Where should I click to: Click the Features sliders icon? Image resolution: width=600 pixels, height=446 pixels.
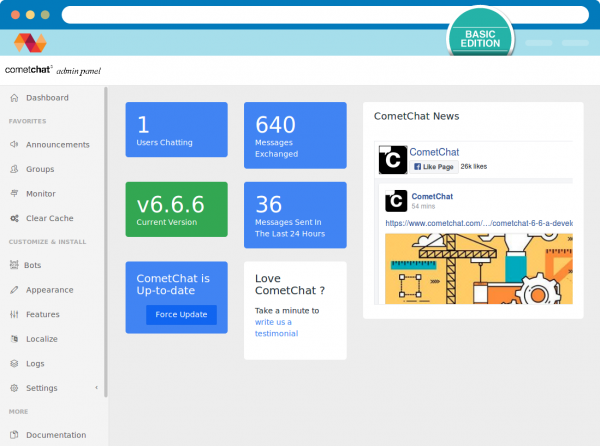point(14,314)
